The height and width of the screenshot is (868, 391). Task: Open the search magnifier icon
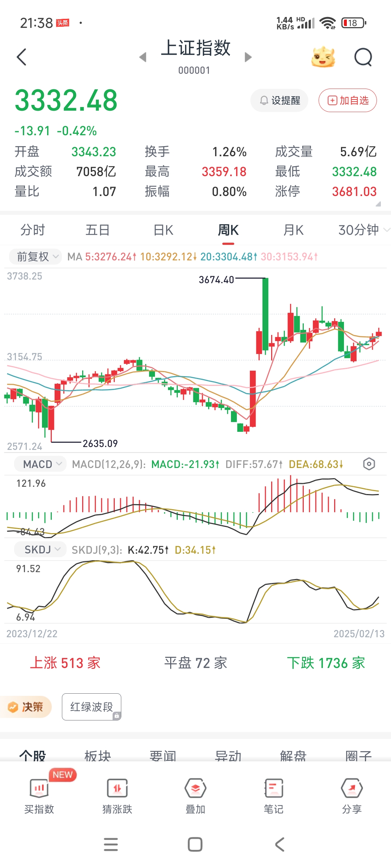[x=363, y=57]
